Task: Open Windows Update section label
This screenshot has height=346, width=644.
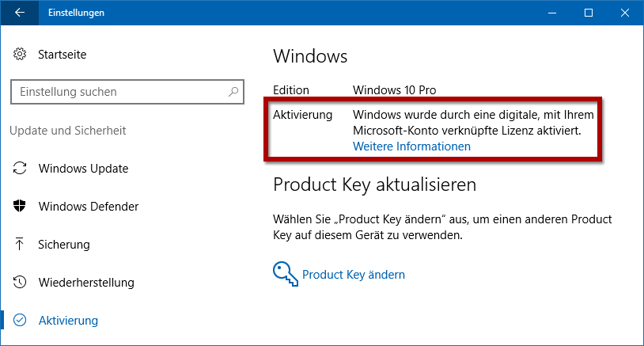Action: [83, 169]
